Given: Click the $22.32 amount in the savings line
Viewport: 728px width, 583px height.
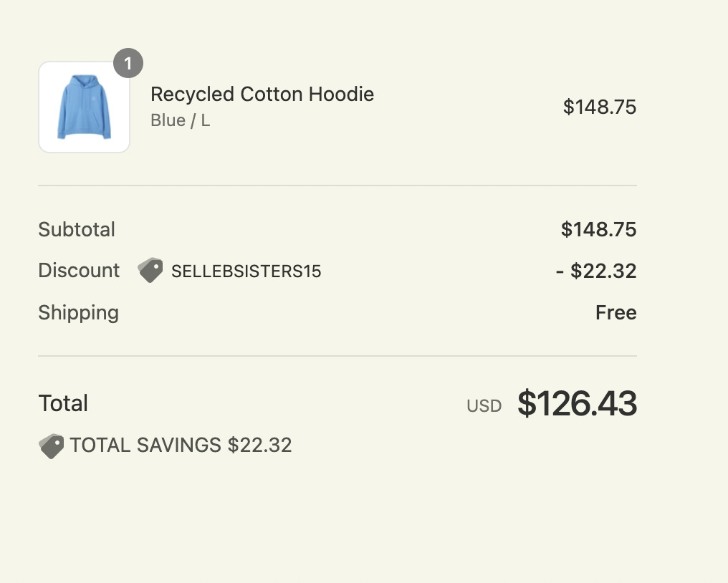Looking at the screenshot, I should click(259, 445).
